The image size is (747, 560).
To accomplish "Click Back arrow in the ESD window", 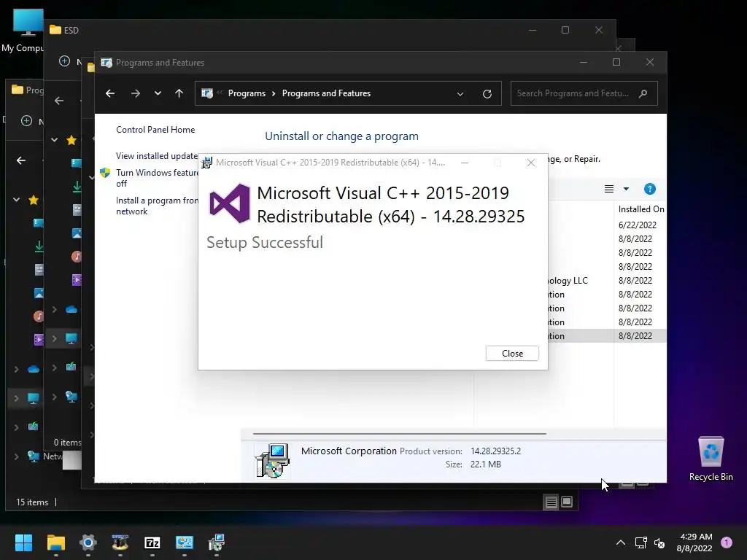I will tap(59, 101).
